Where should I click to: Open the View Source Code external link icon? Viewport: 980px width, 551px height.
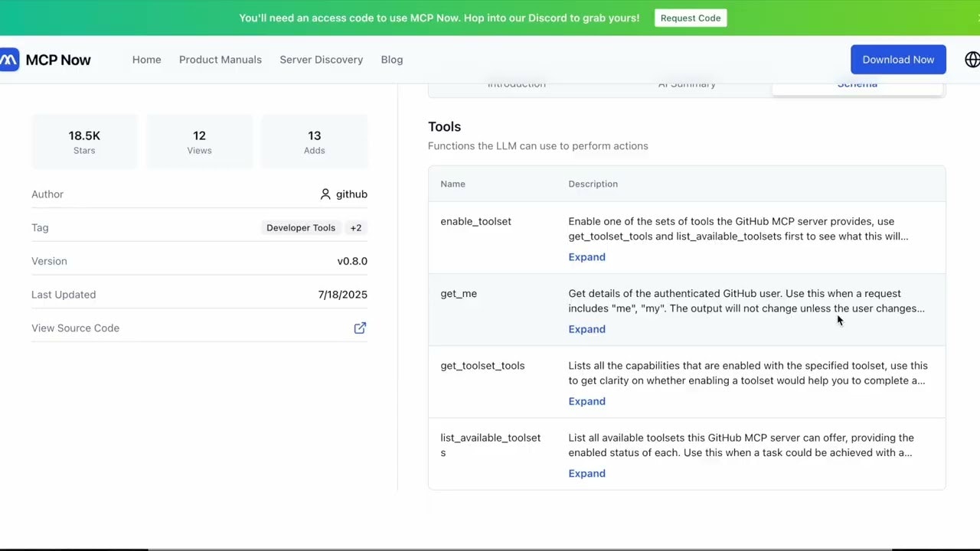pos(360,328)
